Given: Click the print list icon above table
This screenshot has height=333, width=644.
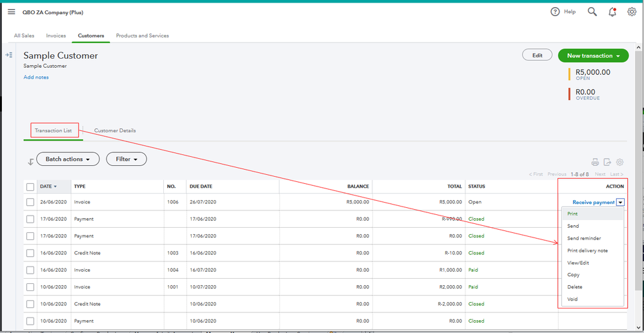Looking at the screenshot, I should 595,162.
